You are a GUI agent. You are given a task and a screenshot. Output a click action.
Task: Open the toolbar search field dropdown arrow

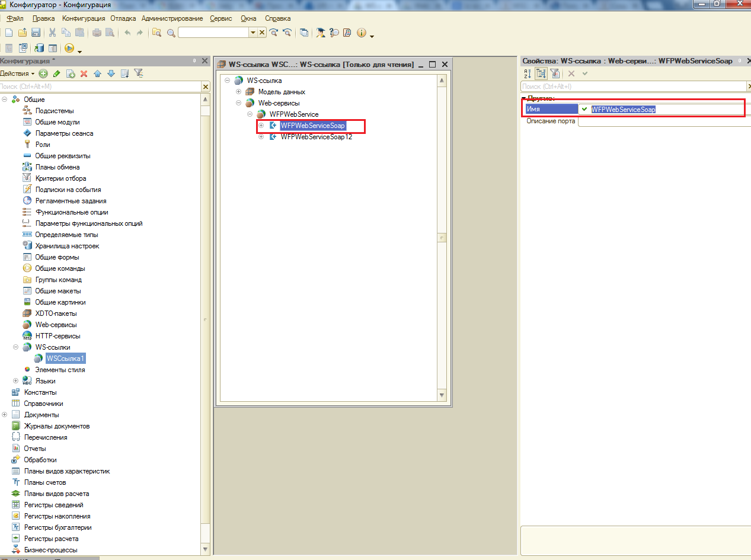point(253,33)
